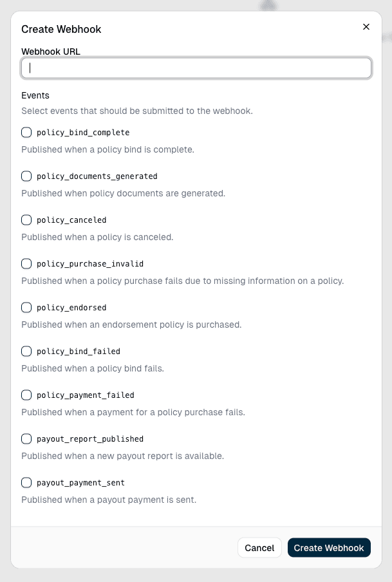Click the Create Webhook button
Image resolution: width=392 pixels, height=582 pixels.
coord(329,548)
